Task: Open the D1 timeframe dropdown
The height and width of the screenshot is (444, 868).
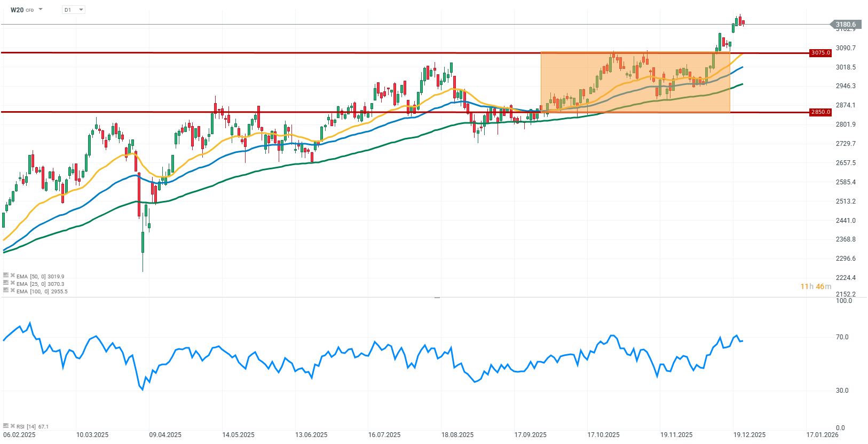Action: [x=74, y=10]
